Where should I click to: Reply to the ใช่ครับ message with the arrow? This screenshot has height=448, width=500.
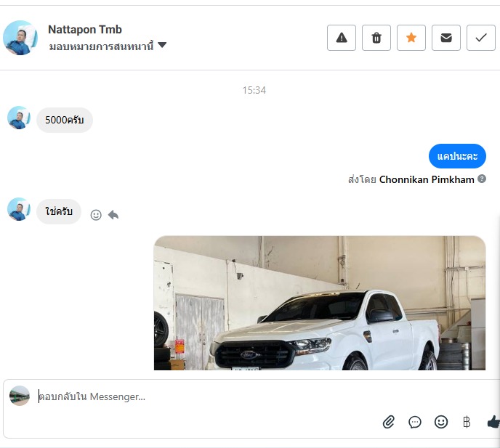(113, 215)
